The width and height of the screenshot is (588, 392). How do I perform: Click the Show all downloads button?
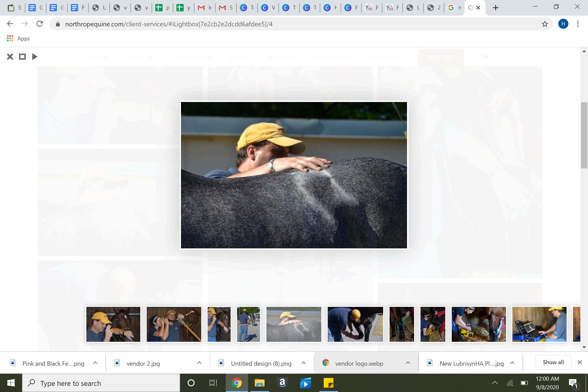pos(553,362)
